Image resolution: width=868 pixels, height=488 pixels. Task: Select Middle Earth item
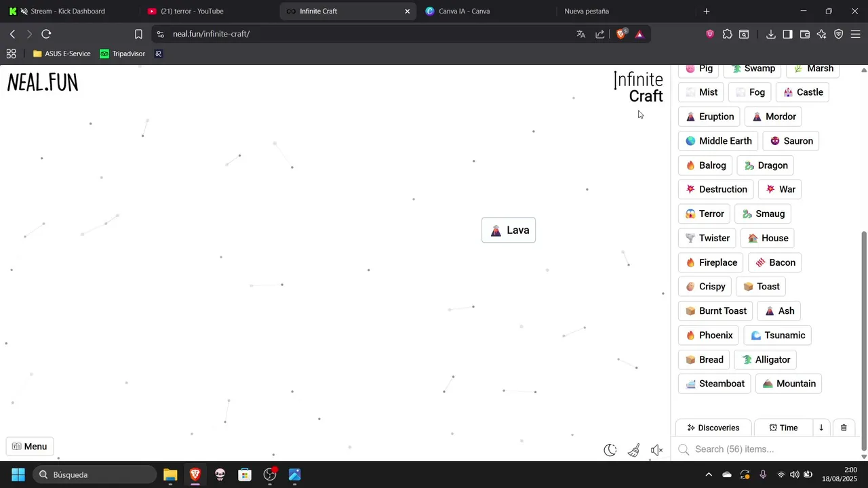click(719, 141)
